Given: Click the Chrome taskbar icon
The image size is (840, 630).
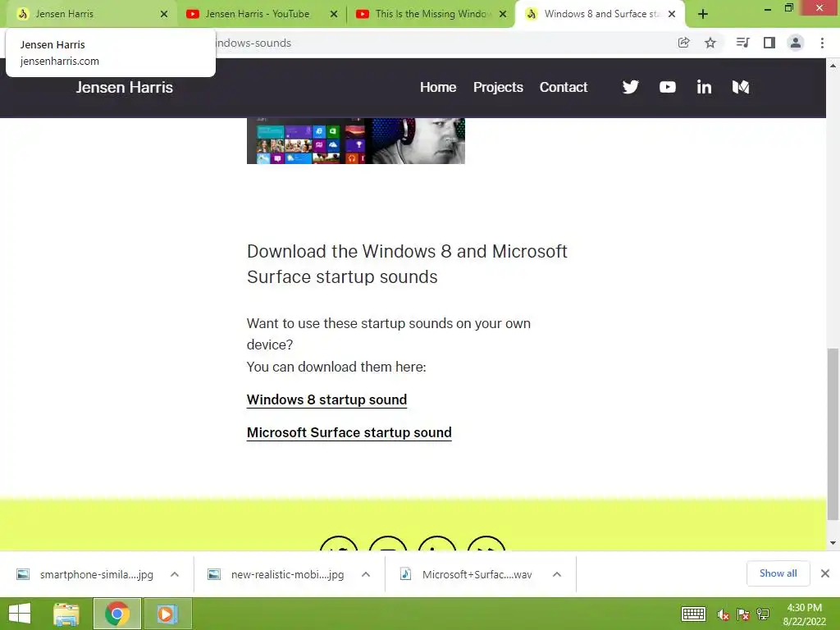Looking at the screenshot, I should [117, 614].
